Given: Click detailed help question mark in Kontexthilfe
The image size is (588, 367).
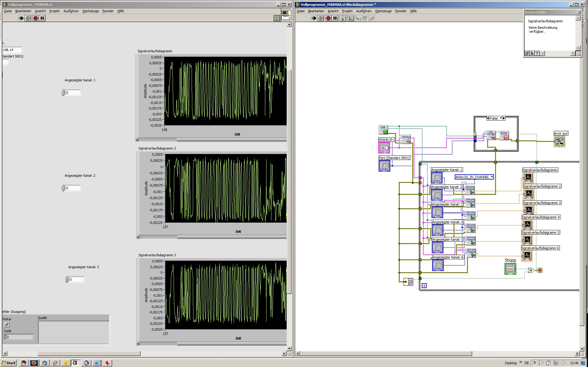Looking at the screenshot, I should pos(537,53).
